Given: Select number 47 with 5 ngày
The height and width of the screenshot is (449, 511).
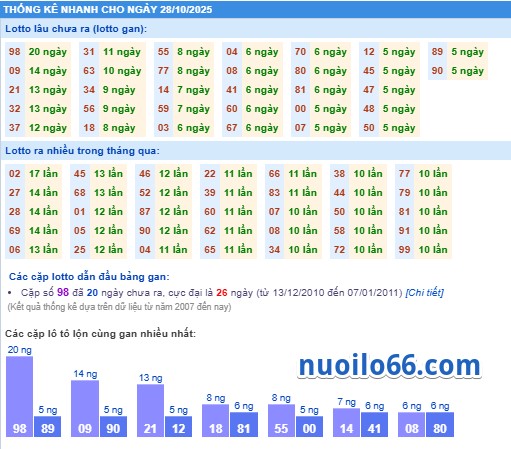Looking at the screenshot, I should (x=369, y=90).
